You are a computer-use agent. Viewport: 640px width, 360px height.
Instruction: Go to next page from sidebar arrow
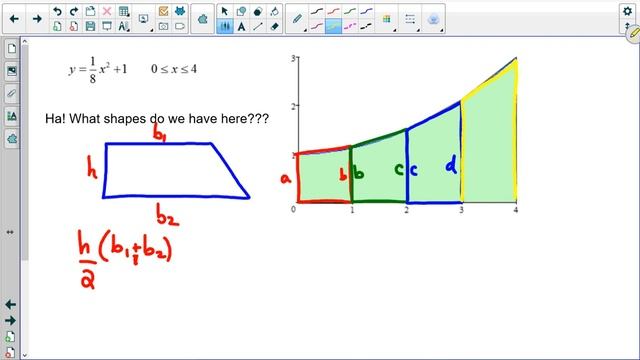(11, 320)
